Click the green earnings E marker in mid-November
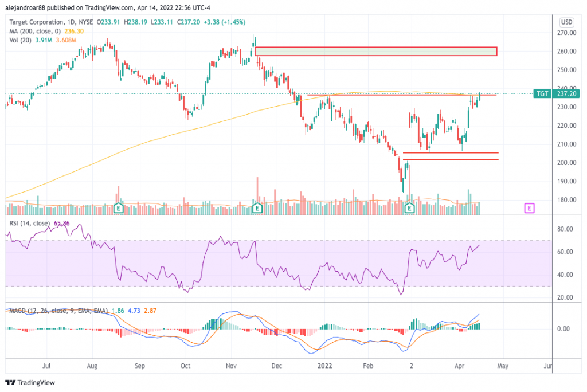 (257, 208)
